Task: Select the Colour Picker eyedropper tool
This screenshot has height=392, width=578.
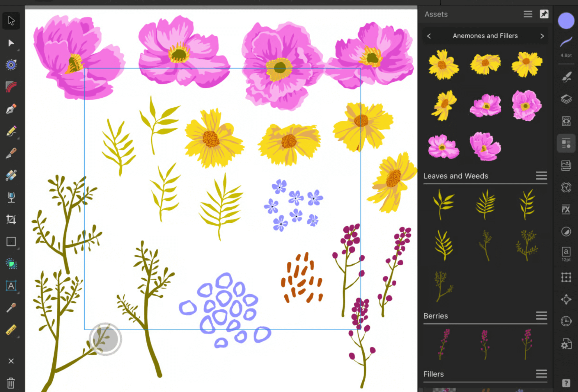Action: coord(11,308)
